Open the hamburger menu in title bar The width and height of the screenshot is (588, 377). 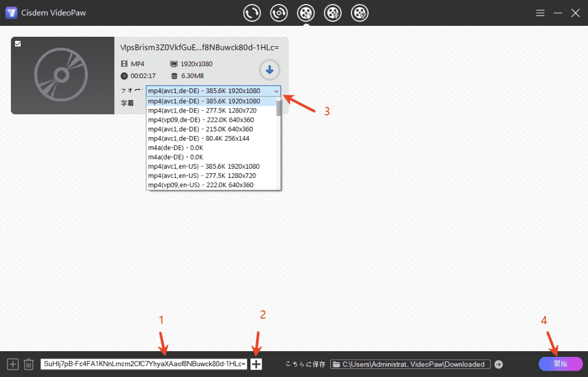coord(540,13)
